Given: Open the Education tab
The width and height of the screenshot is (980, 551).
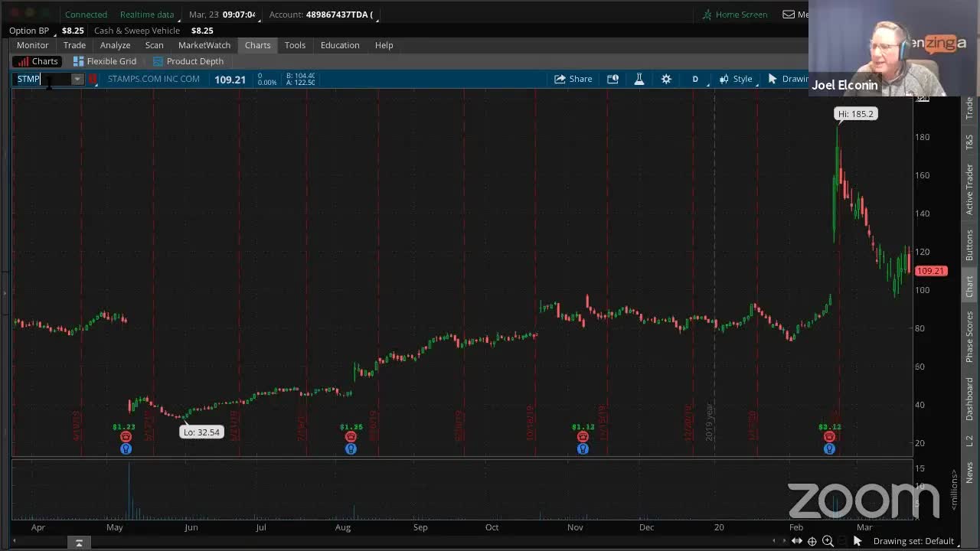Looking at the screenshot, I should 340,45.
